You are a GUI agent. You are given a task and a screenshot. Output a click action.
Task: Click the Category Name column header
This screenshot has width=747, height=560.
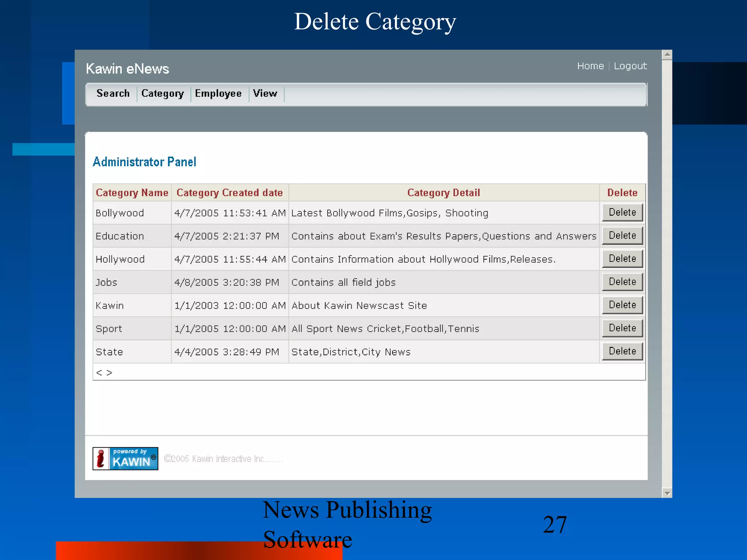[x=132, y=193]
